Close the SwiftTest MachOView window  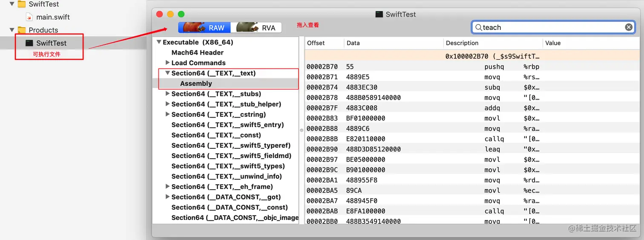click(x=160, y=14)
